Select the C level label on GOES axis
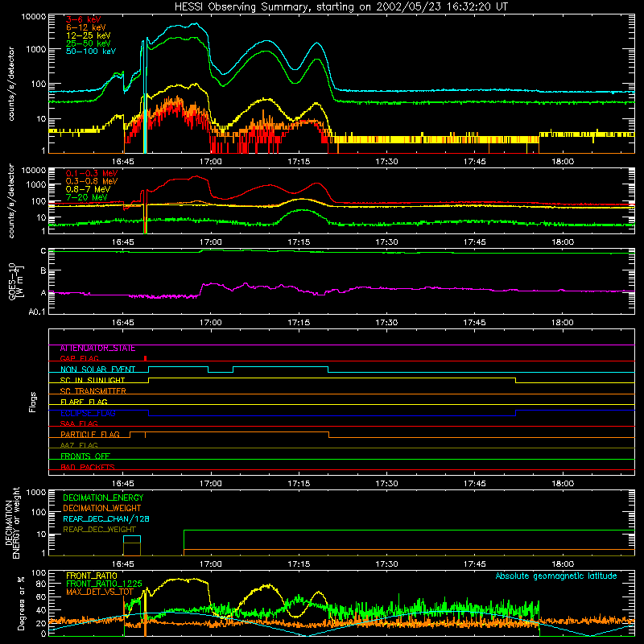 43,250
